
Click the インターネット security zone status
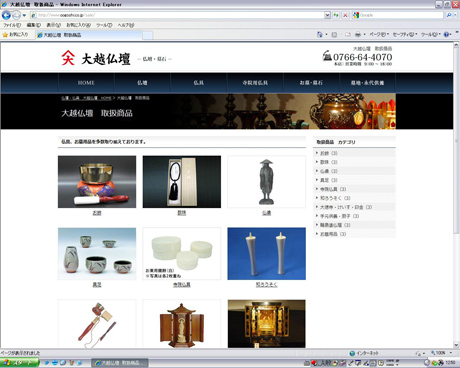point(364,353)
